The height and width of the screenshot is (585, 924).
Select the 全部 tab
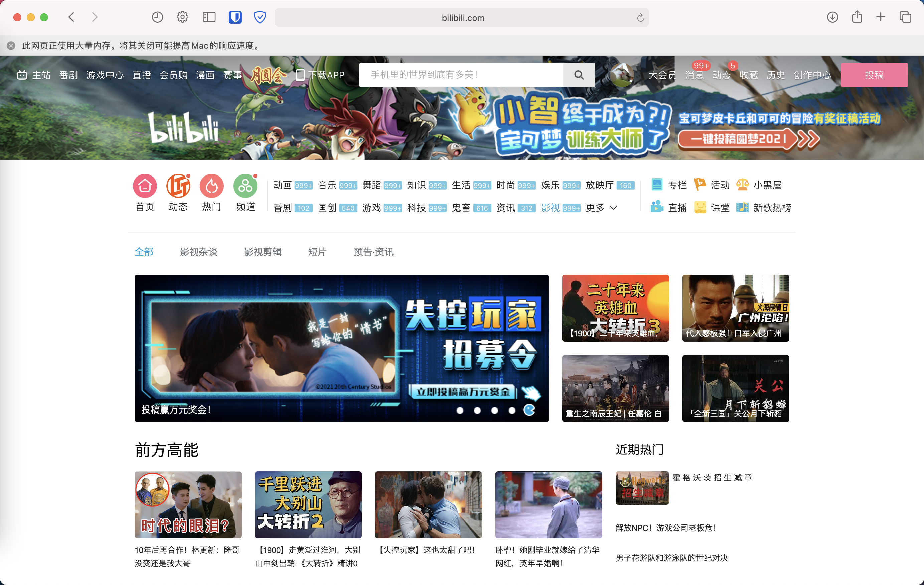click(x=144, y=252)
